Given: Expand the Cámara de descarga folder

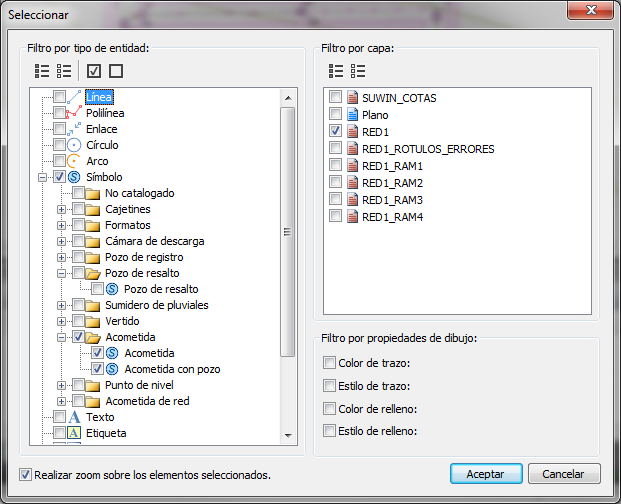Looking at the screenshot, I should [61, 242].
